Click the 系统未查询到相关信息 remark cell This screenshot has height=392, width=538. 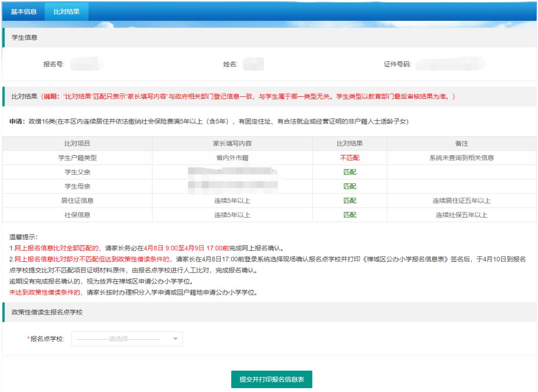[461, 158]
